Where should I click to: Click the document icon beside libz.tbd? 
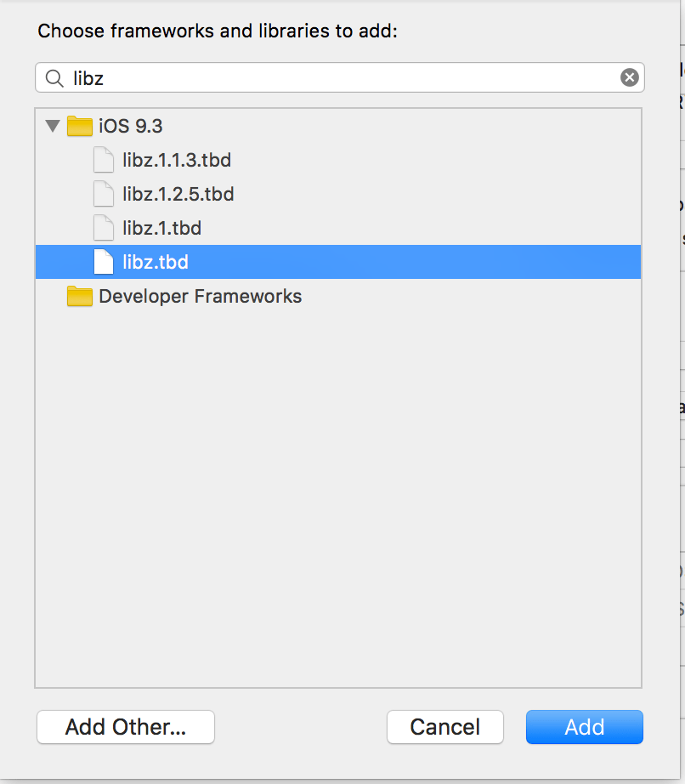(x=103, y=262)
